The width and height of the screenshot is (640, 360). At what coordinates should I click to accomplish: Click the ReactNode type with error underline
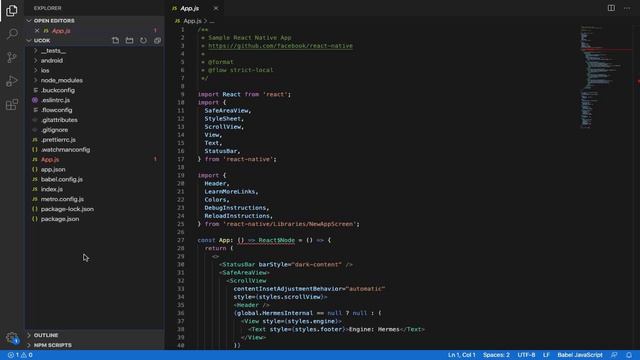276,240
